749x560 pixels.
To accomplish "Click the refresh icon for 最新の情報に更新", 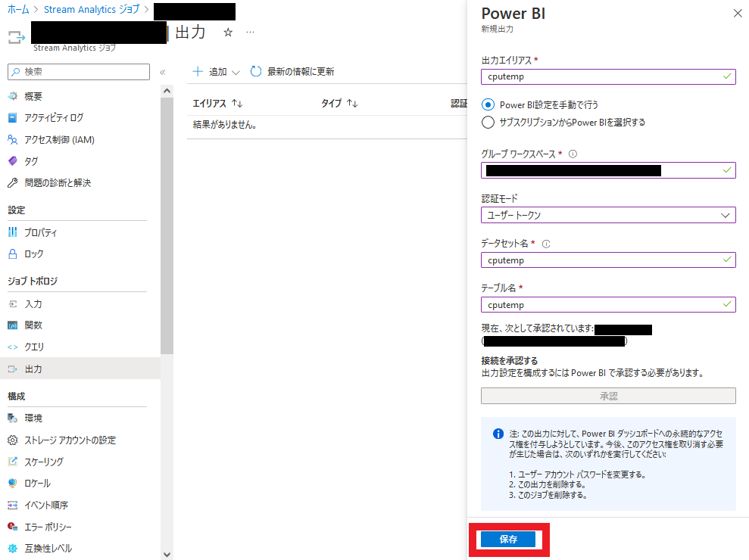I will [256, 71].
